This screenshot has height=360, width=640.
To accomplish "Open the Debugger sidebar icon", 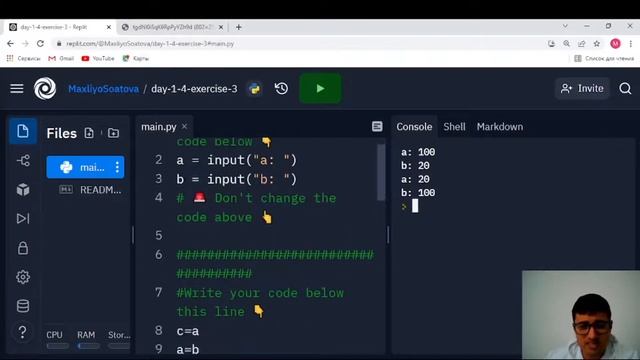I will 23,219.
